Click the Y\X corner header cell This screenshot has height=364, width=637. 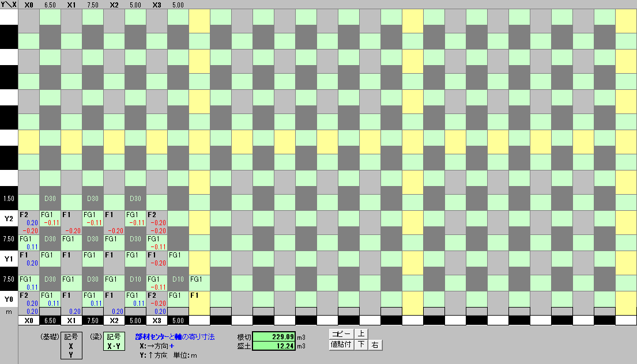pyautogui.click(x=9, y=5)
